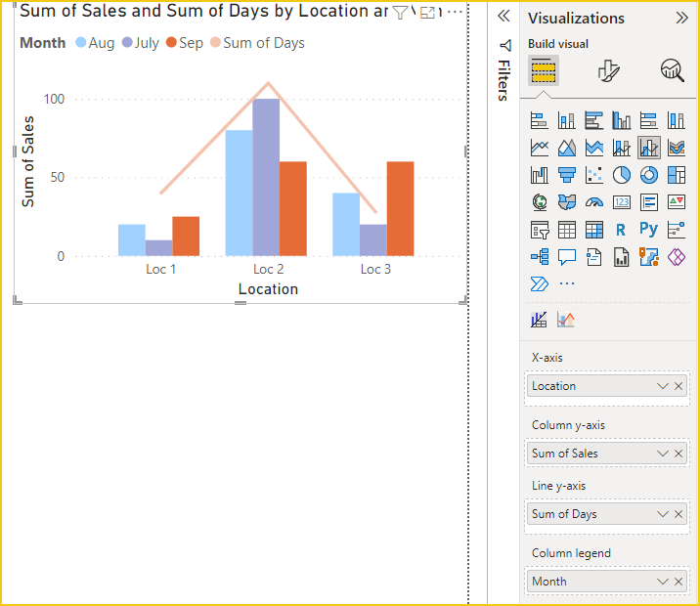
Task: Expand the Filters pane
Action: click(x=503, y=16)
